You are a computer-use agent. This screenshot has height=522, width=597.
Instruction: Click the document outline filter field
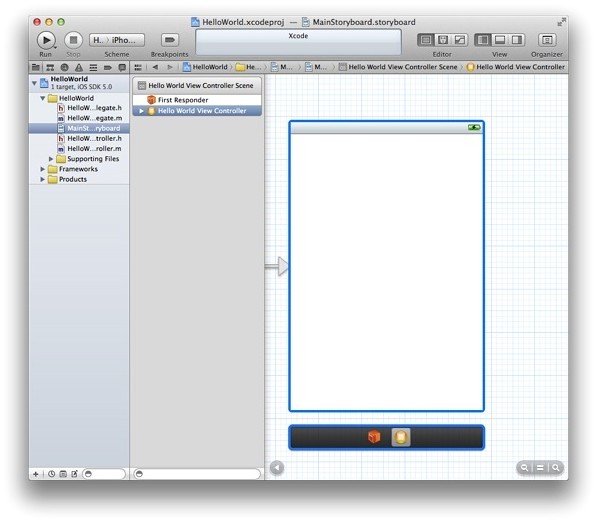pos(197,474)
